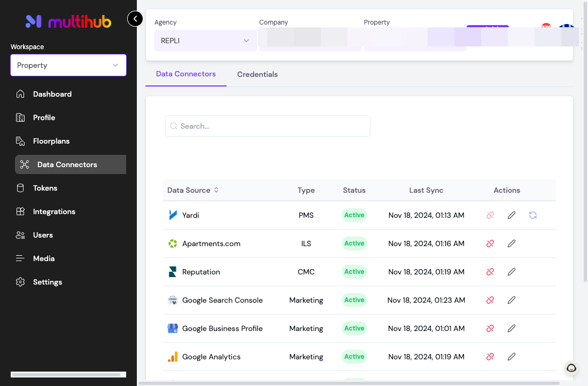This screenshot has height=386, width=588.
Task: Click the Profile building icon
Action: [x=20, y=117]
